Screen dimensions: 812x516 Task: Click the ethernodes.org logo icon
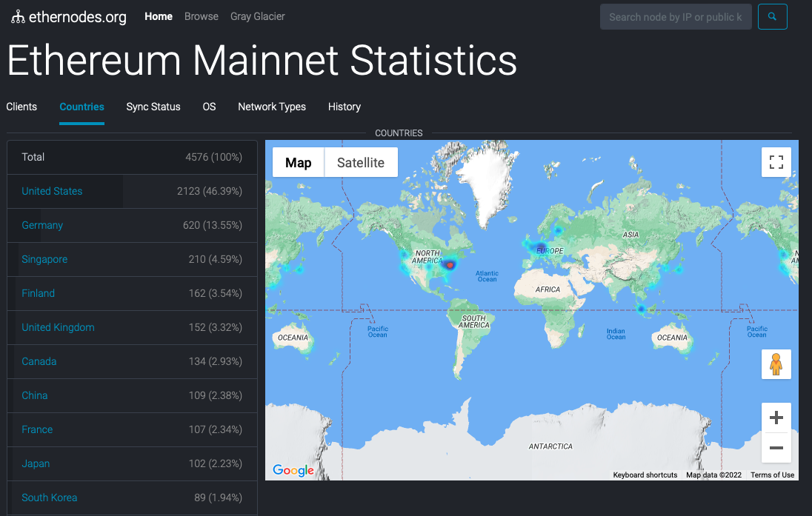point(18,17)
